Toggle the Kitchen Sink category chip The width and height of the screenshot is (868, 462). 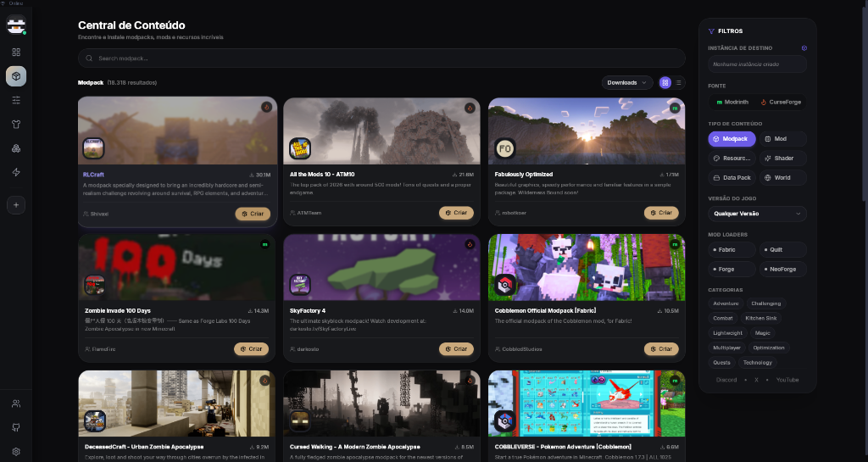tap(760, 318)
